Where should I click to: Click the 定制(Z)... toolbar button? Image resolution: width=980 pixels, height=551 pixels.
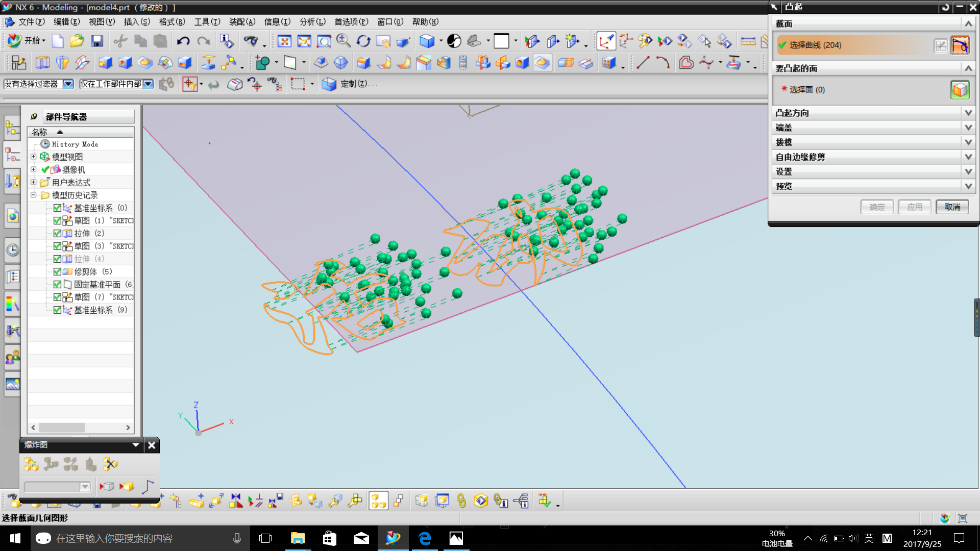point(350,84)
